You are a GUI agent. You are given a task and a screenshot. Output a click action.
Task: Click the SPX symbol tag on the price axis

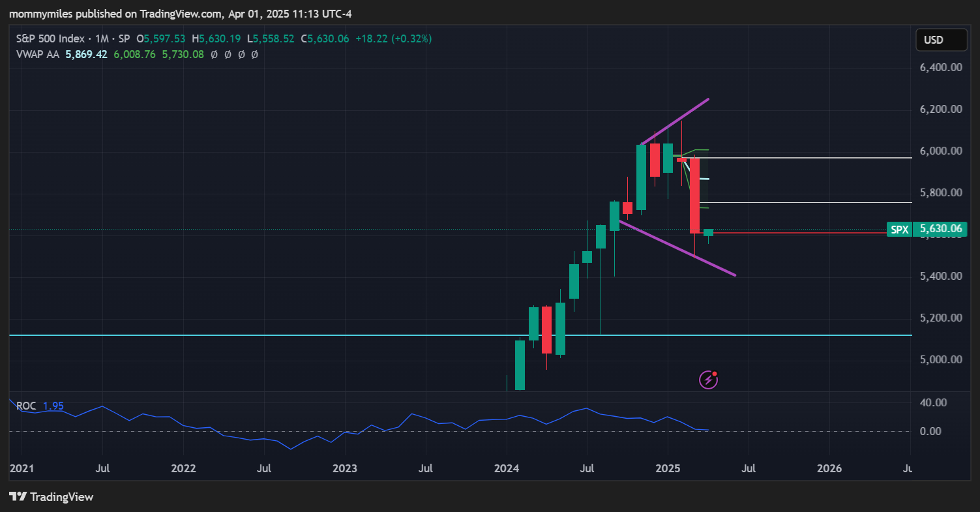[x=900, y=229]
